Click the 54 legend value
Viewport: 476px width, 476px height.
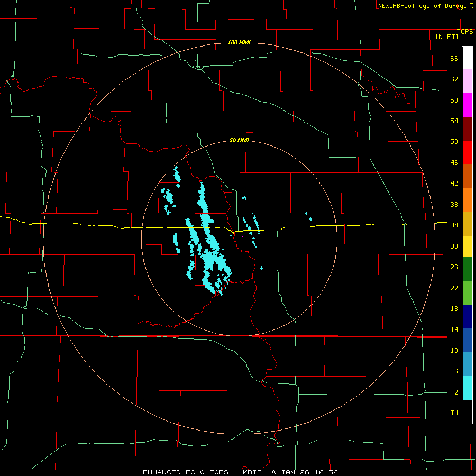coord(454,121)
